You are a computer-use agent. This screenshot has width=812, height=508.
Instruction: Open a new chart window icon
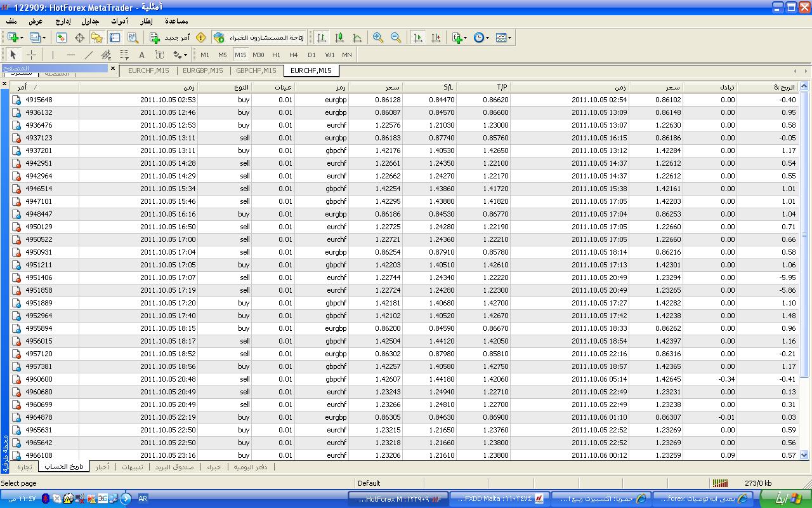tap(12, 38)
